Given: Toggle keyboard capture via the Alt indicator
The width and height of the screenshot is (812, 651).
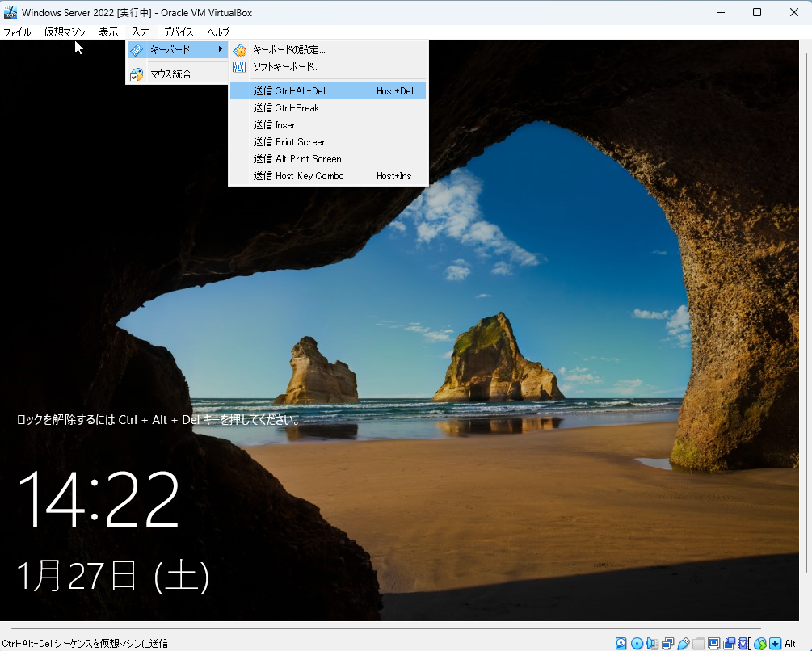Looking at the screenshot, I should tap(789, 643).
